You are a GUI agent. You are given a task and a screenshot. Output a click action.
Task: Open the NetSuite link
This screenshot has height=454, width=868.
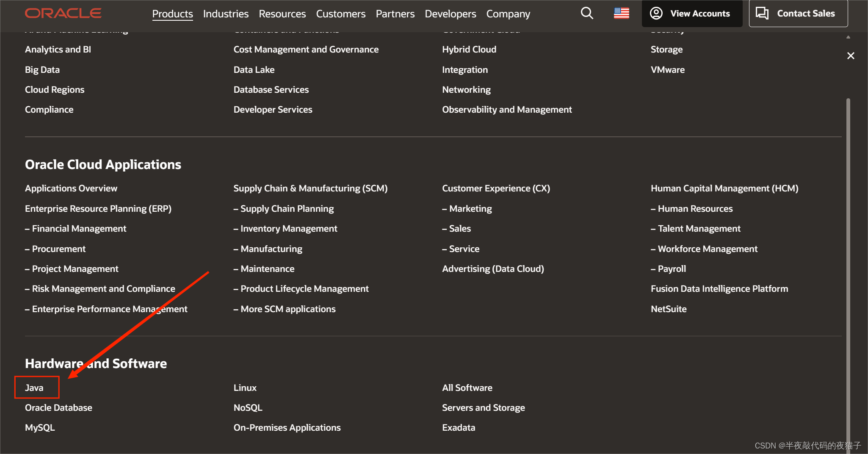pos(669,309)
